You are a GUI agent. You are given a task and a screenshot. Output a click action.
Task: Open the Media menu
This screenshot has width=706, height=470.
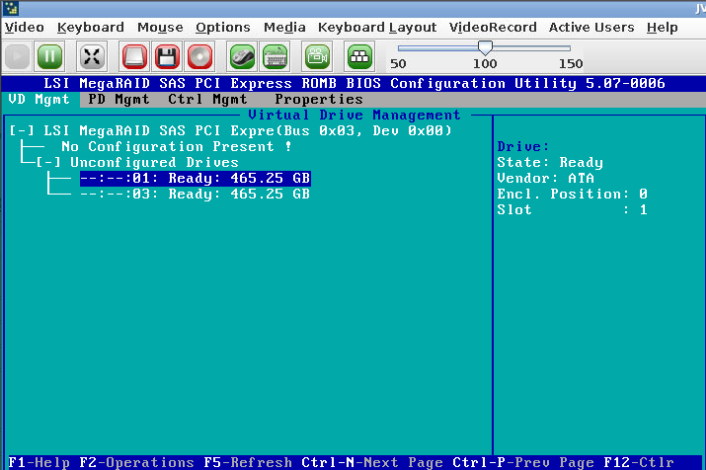(284, 27)
